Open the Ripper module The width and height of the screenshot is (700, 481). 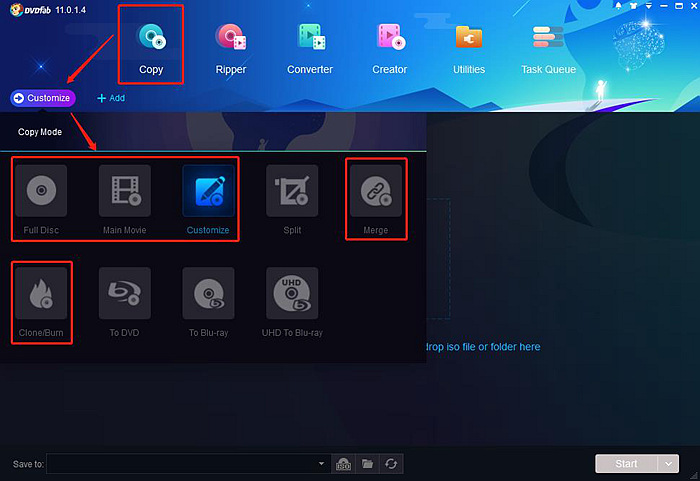pos(230,48)
